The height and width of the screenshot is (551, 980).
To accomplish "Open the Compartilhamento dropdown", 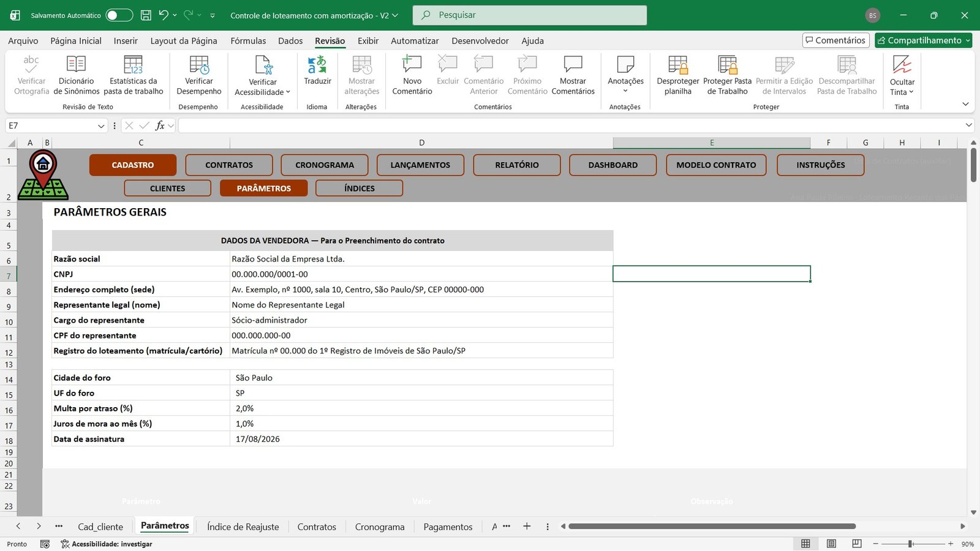I will [x=968, y=40].
